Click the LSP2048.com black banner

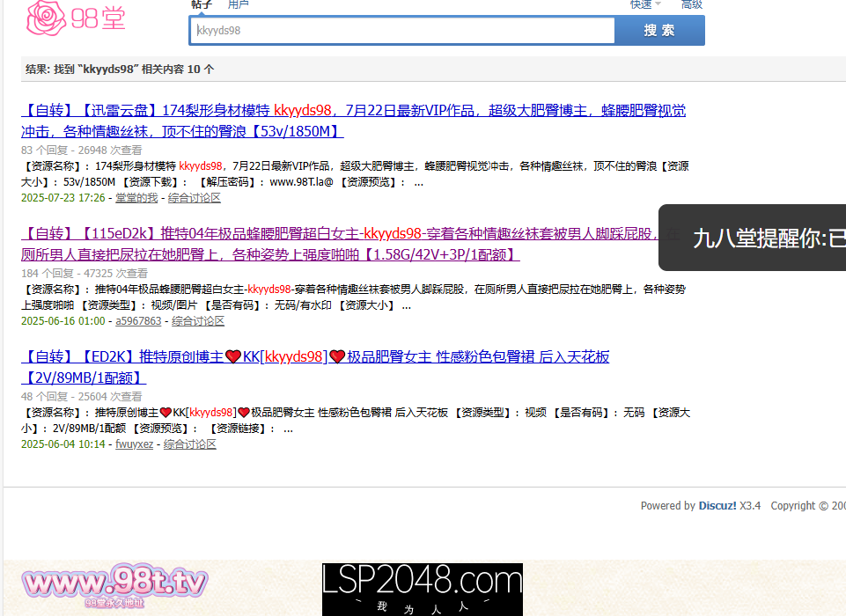tap(422, 590)
